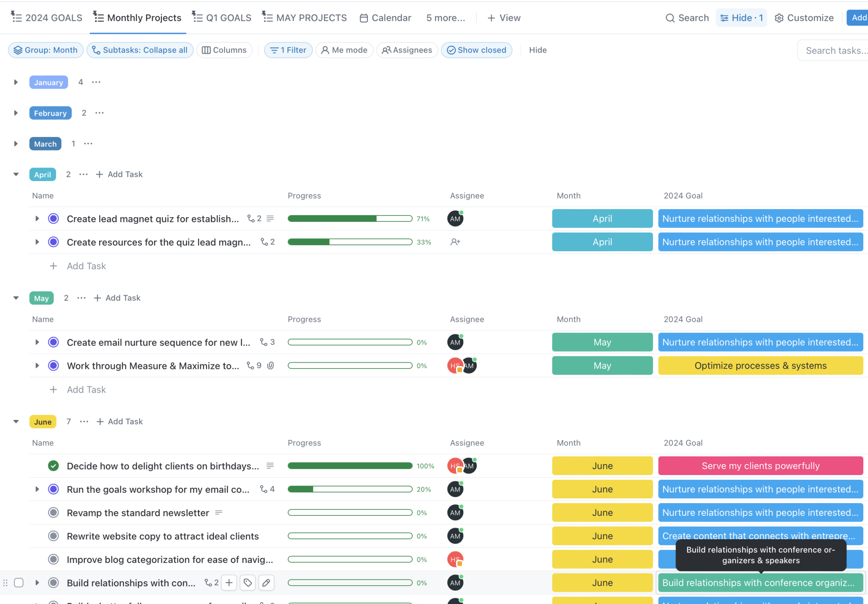Click the tag icon on Build relationships row
This screenshot has height=604, width=868.
click(x=248, y=583)
